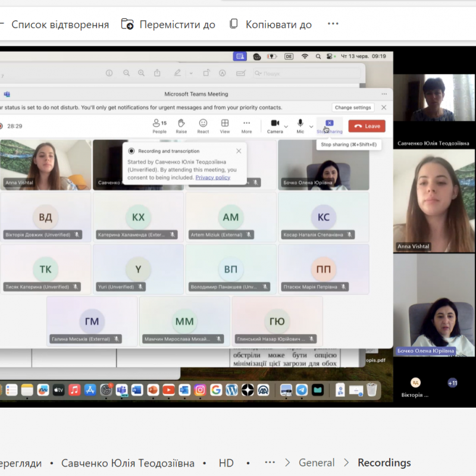Select the Мамчин Мирослава participant tile
The height and width of the screenshot is (476, 476).
coord(184,321)
